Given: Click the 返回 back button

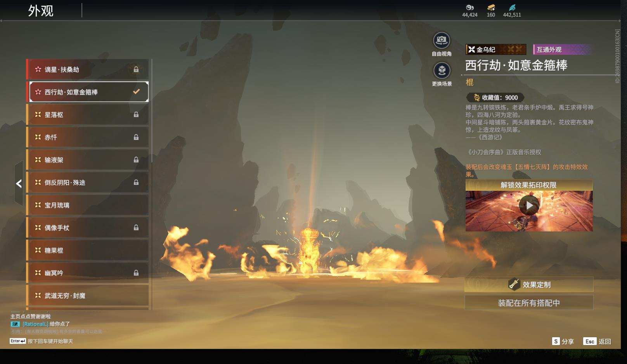Looking at the screenshot, I should [598, 341].
